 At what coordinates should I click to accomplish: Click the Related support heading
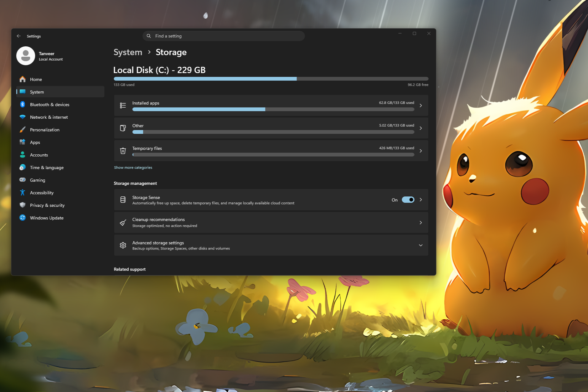coord(130,269)
